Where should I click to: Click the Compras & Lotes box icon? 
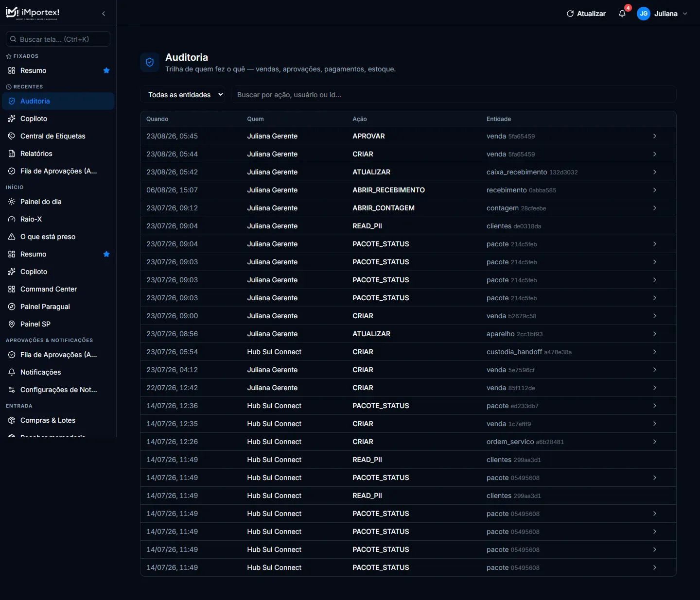12,420
